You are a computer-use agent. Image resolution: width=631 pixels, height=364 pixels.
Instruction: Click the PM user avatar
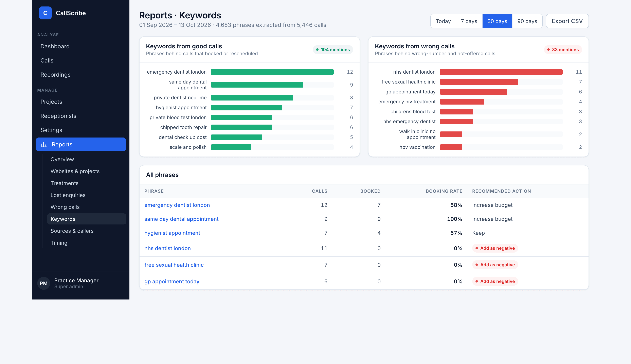[44, 283]
